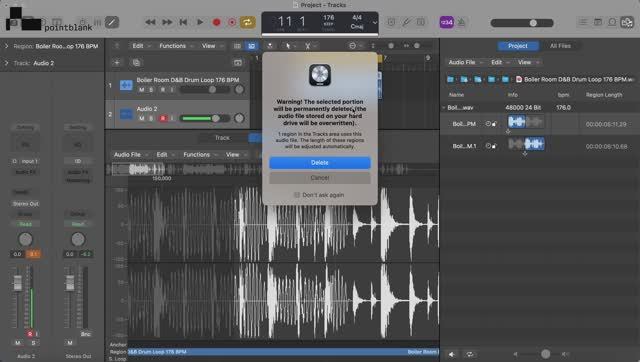Click the global tracks button in track header
The width and height of the screenshot is (640, 362).
(x=238, y=62)
